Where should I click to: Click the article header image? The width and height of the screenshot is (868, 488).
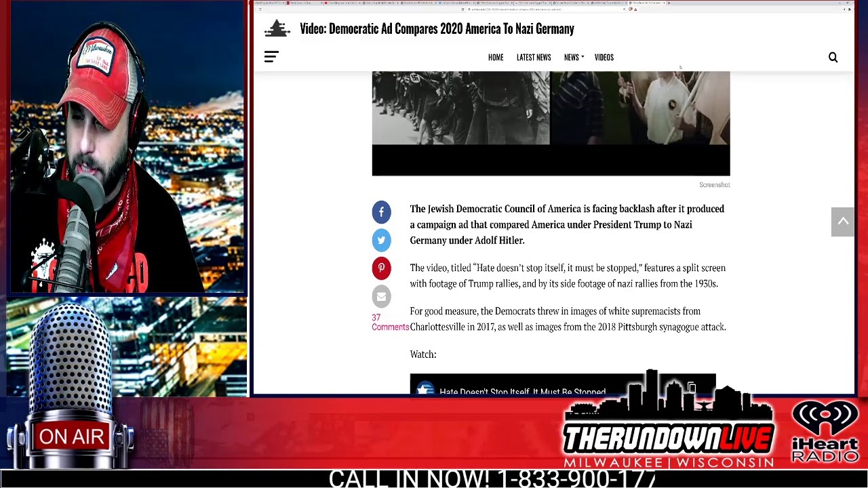pos(551,122)
